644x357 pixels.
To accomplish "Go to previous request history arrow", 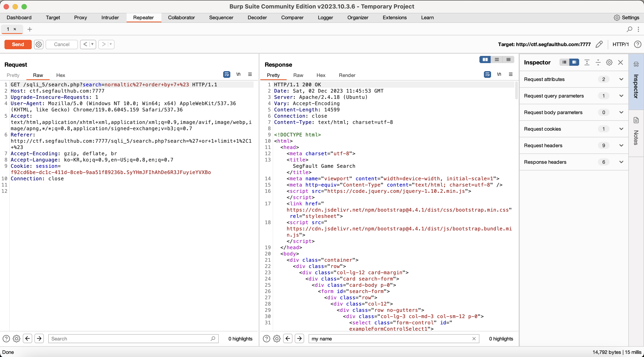I will pos(85,45).
